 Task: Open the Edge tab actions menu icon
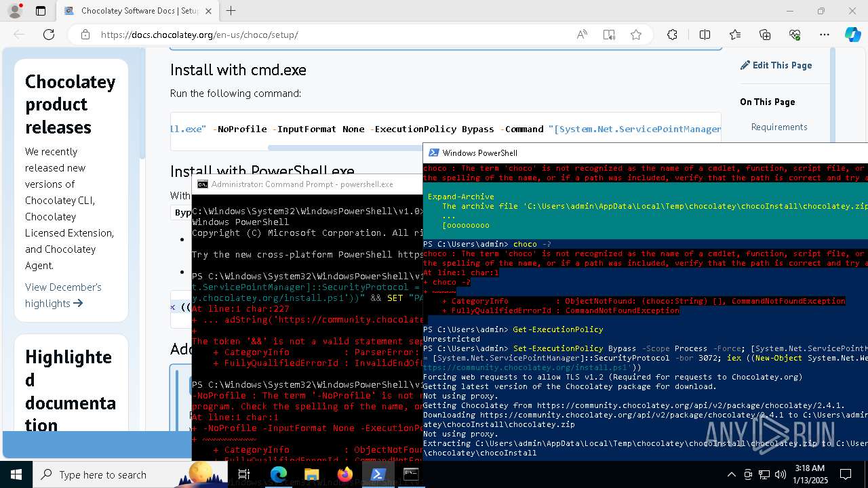[x=41, y=11]
